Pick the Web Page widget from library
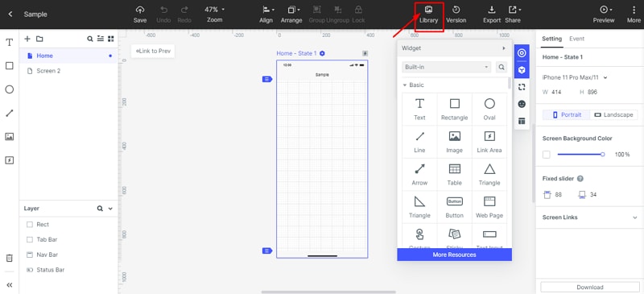The image size is (644, 294). 489,207
